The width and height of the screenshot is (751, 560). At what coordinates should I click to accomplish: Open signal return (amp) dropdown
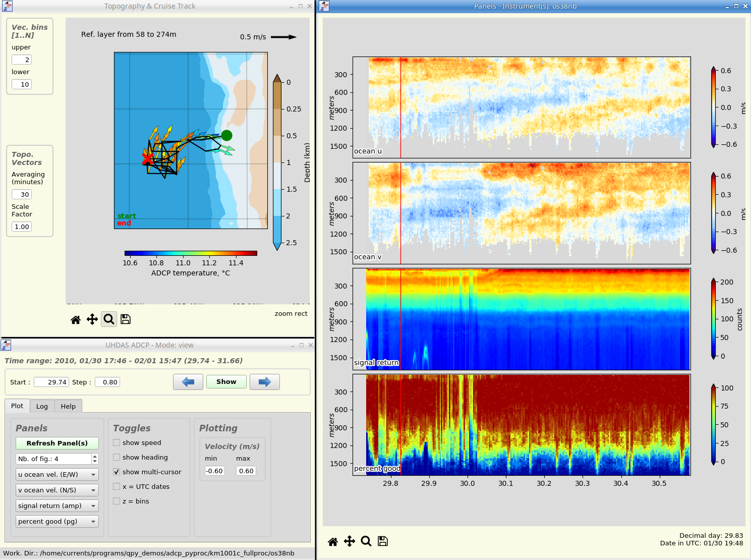57,506
